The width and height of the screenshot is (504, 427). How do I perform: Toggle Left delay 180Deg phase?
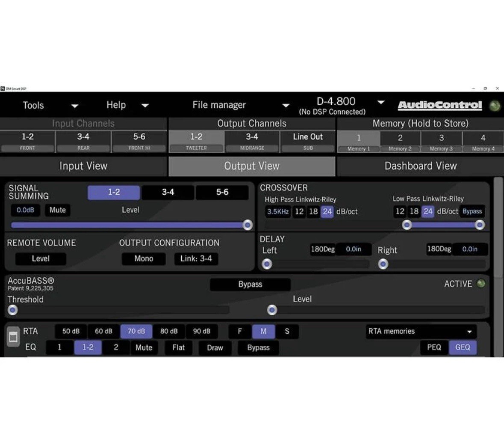point(323,249)
